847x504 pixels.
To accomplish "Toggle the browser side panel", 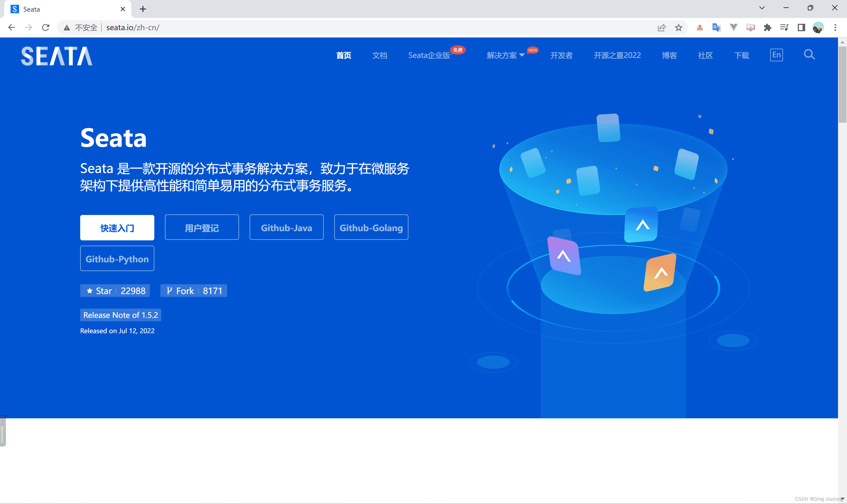I will click(801, 28).
